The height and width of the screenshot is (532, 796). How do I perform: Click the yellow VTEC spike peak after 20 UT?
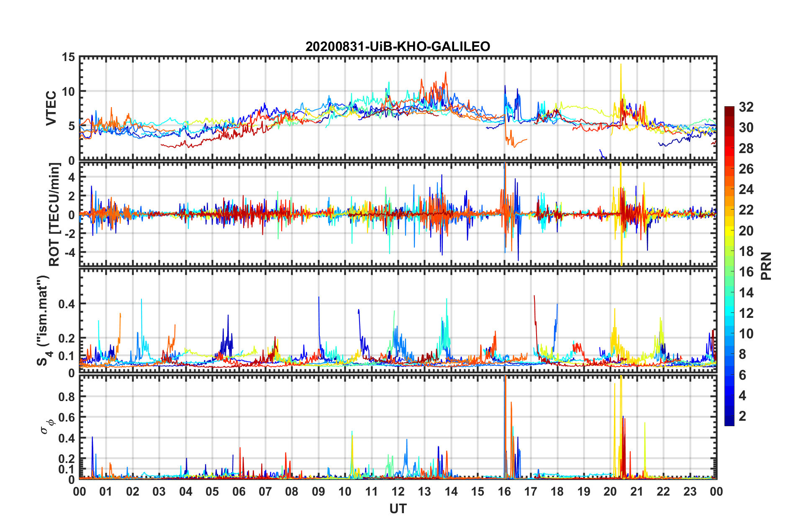click(x=621, y=65)
